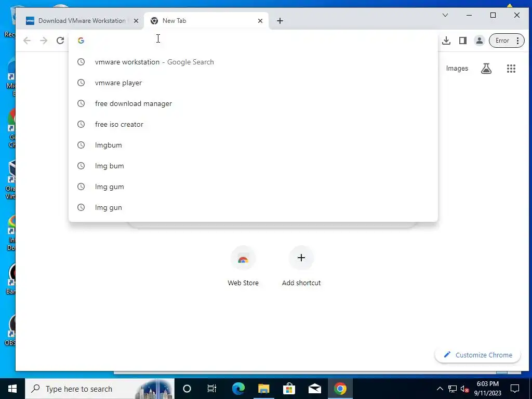Open Mail app from taskbar
The image size is (532, 399).
315,389
